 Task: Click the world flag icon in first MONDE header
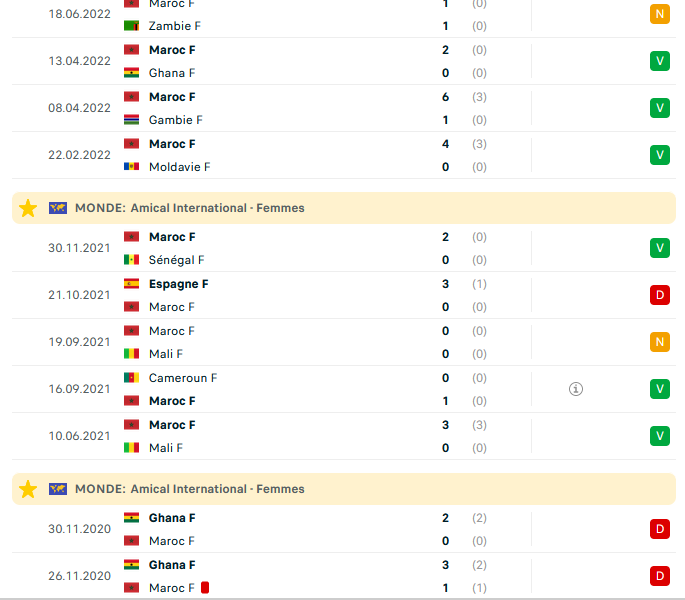[58, 208]
